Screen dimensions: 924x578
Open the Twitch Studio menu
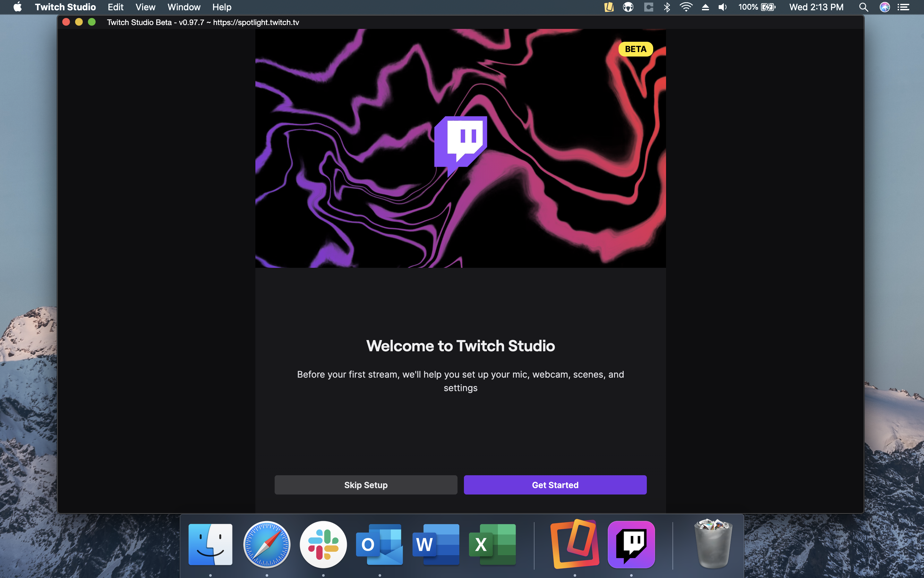pyautogui.click(x=65, y=7)
